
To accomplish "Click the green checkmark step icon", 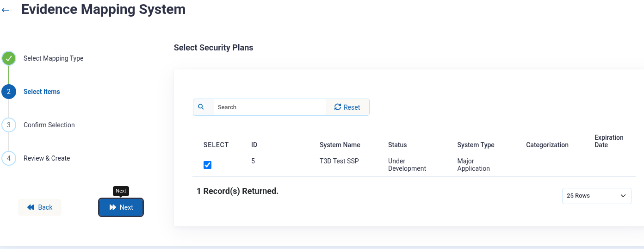I will [x=9, y=58].
